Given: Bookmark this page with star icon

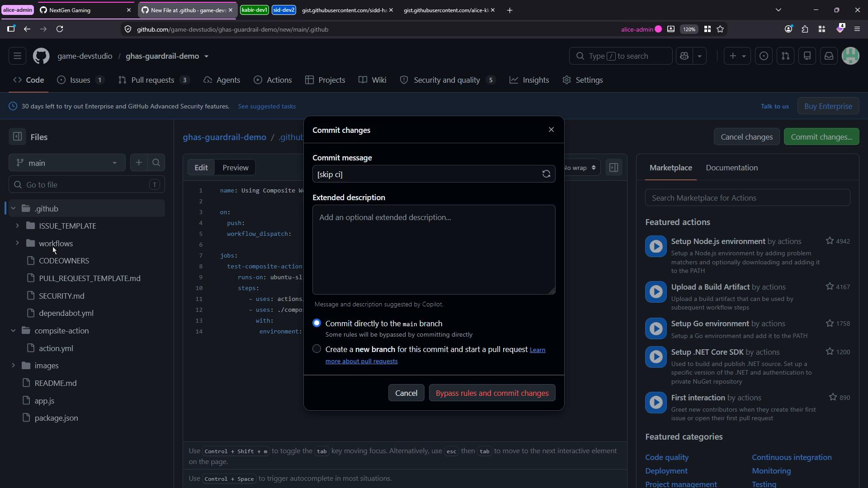Looking at the screenshot, I should tap(720, 29).
